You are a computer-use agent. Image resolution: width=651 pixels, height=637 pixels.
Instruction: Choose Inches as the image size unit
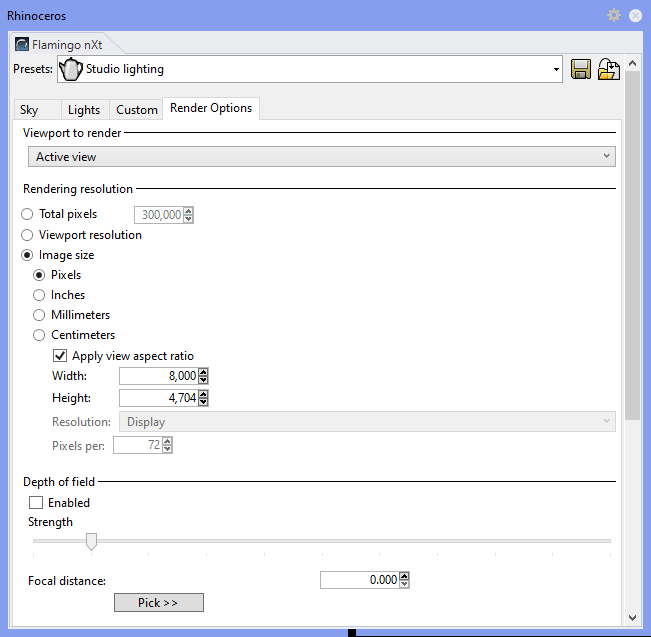[x=40, y=295]
